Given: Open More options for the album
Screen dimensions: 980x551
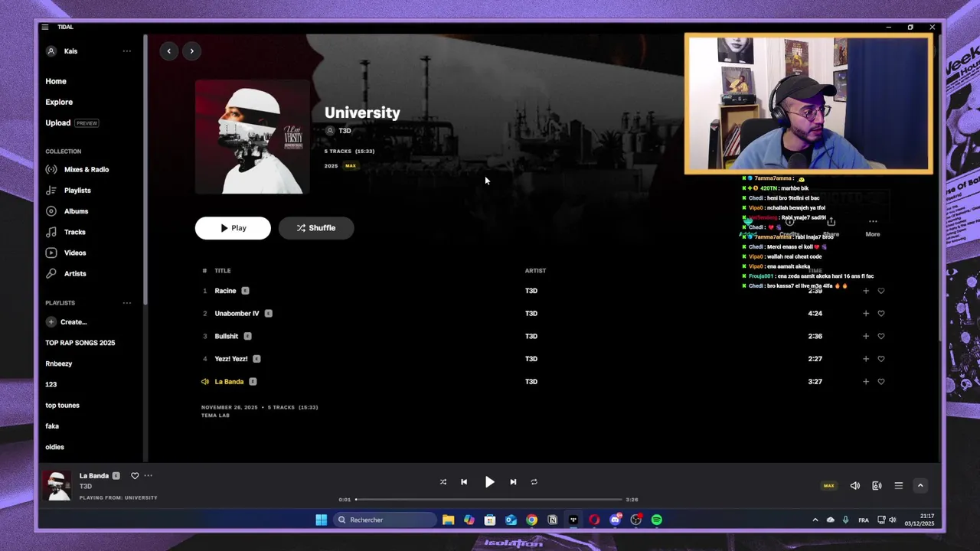Looking at the screenshot, I should point(873,227).
